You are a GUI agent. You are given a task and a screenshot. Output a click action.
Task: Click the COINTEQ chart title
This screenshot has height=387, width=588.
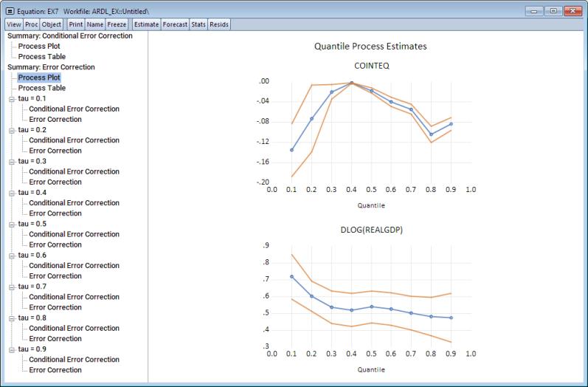[370, 65]
